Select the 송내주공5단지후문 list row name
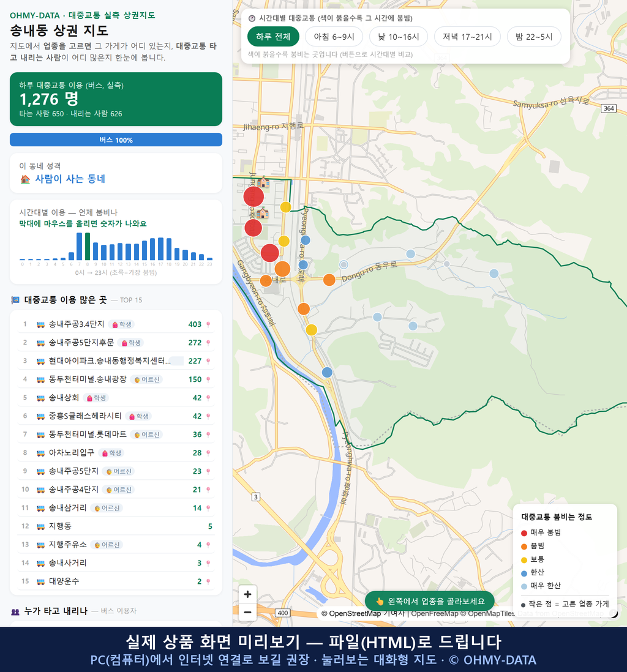The width and height of the screenshot is (627, 672). 81,343
